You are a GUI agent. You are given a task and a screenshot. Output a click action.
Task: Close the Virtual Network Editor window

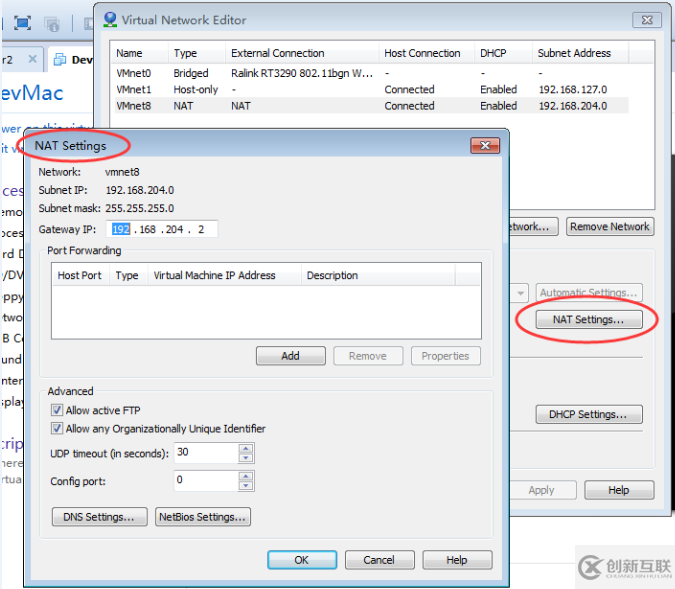pyautogui.click(x=647, y=20)
